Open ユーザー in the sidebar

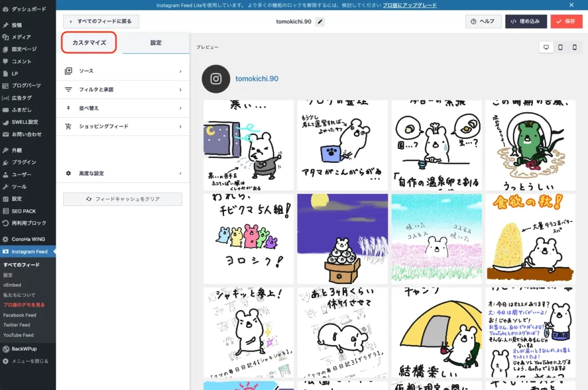click(x=28, y=174)
